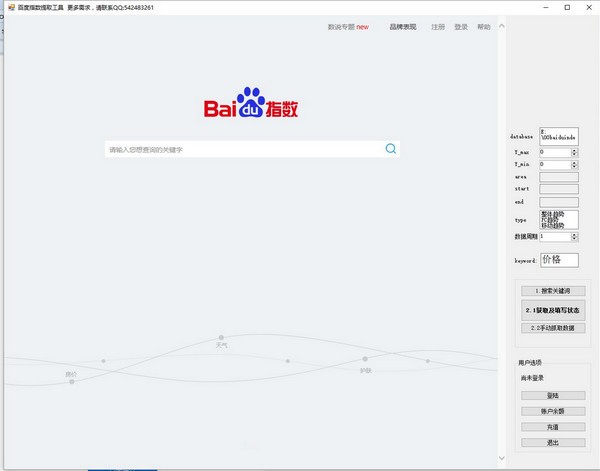Viewport: 600px width, 471px height.
Task: Select 整体趋势 in the type list
Action: point(553,213)
